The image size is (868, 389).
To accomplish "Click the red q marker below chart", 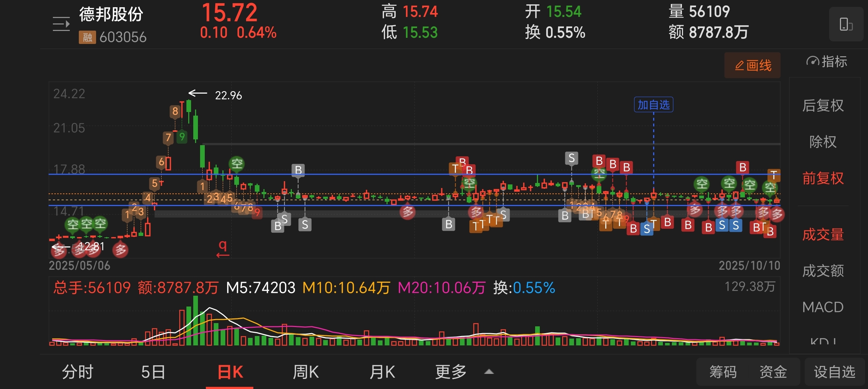I will (x=223, y=246).
